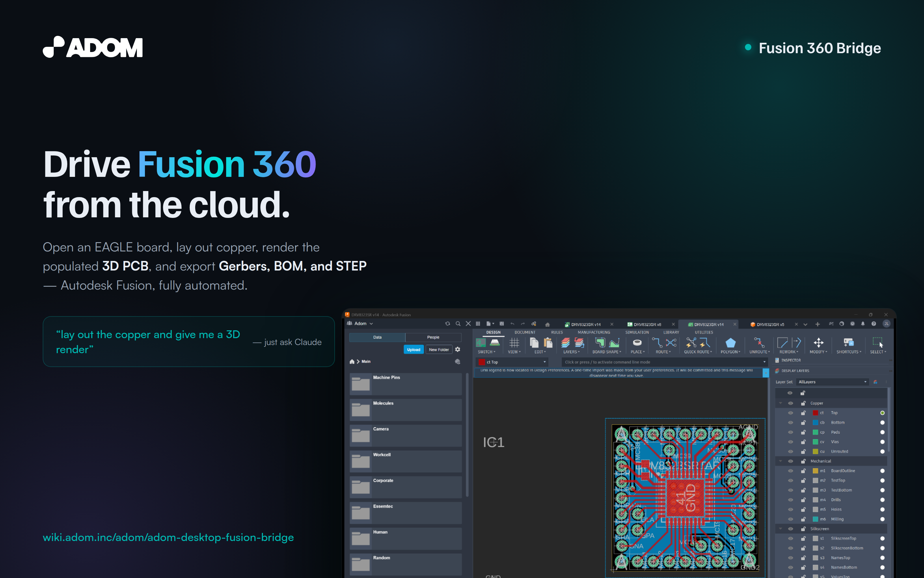Open the ROUTE dropdown menu
Viewport: 924px width, 578px height.
click(x=663, y=352)
